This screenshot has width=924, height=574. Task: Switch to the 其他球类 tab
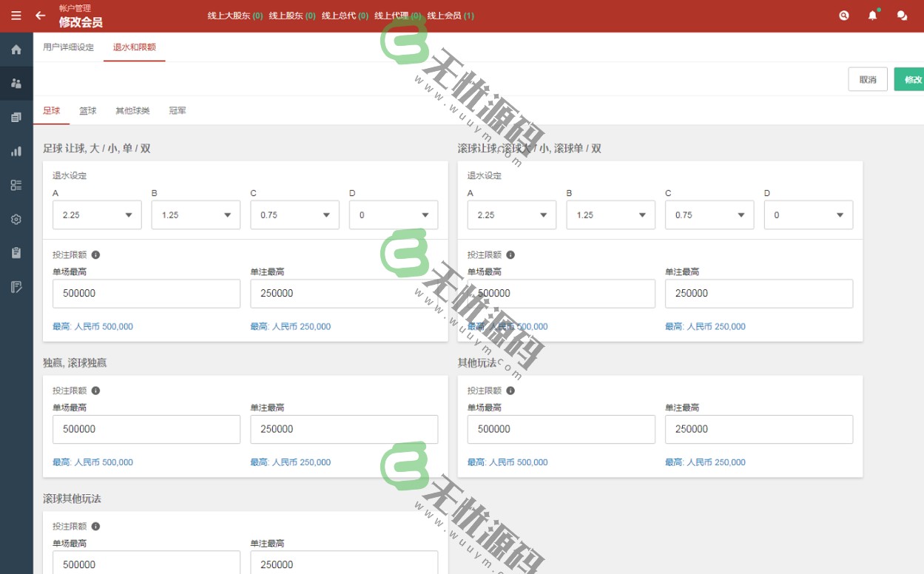click(132, 111)
